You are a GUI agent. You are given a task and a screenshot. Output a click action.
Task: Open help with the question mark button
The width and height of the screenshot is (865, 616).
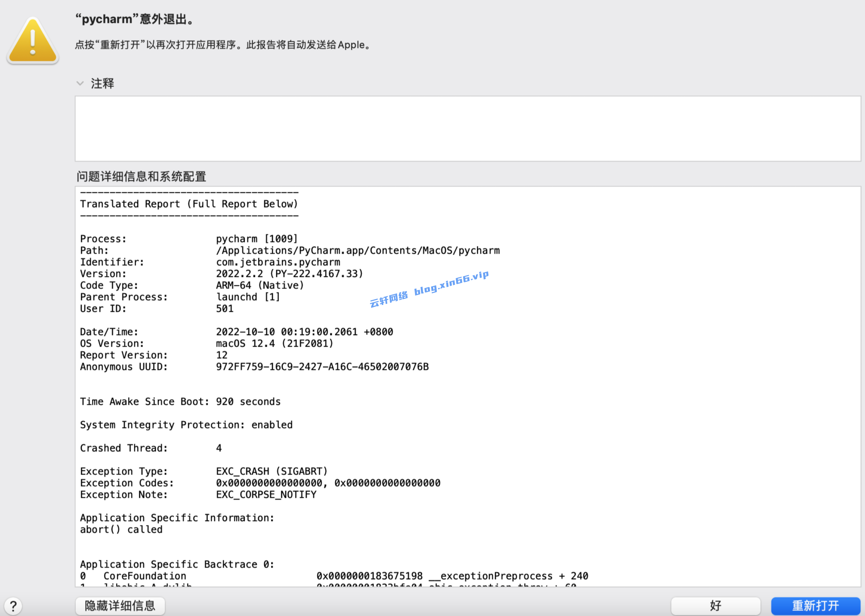(13, 606)
